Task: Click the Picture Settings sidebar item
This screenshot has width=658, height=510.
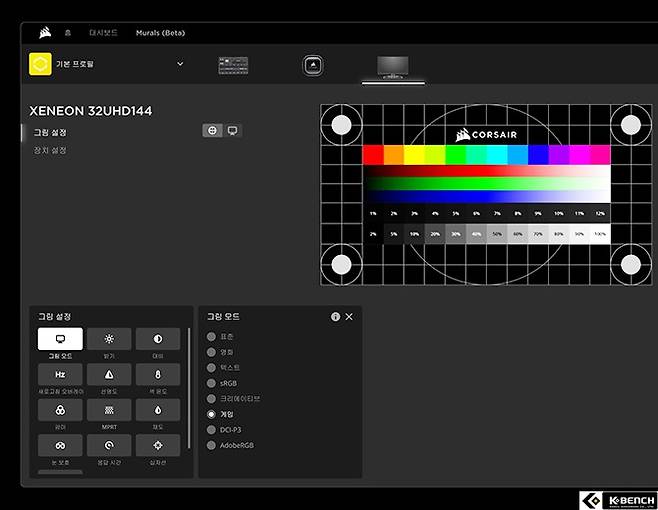Action: click(48, 131)
